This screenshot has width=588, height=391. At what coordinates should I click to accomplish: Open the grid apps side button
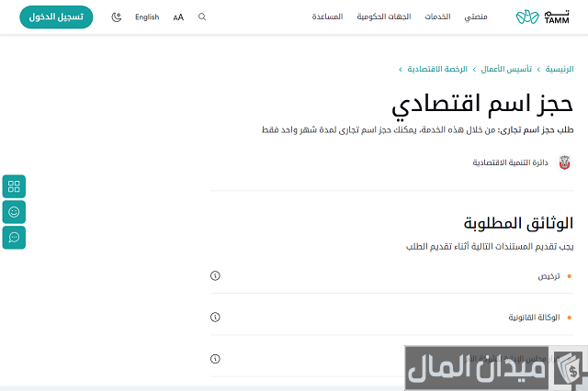click(x=14, y=186)
